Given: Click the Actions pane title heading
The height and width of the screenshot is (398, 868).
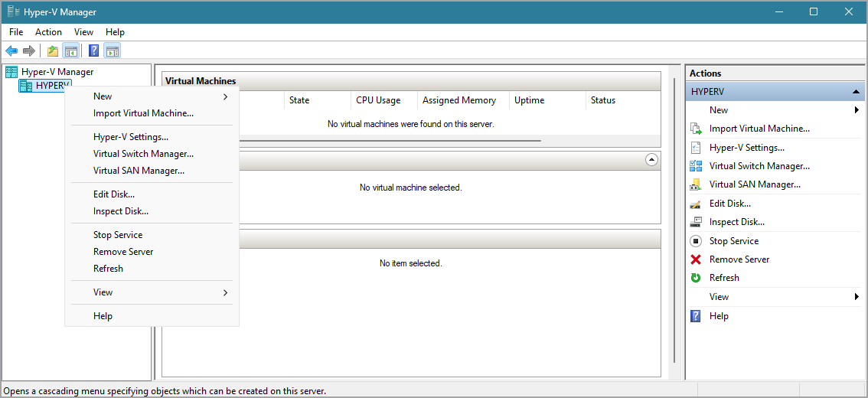Looking at the screenshot, I should 705,73.
